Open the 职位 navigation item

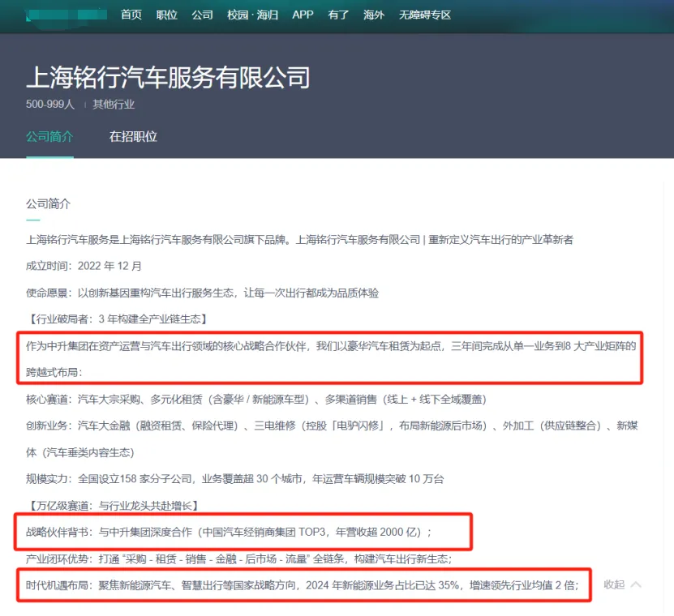point(166,15)
